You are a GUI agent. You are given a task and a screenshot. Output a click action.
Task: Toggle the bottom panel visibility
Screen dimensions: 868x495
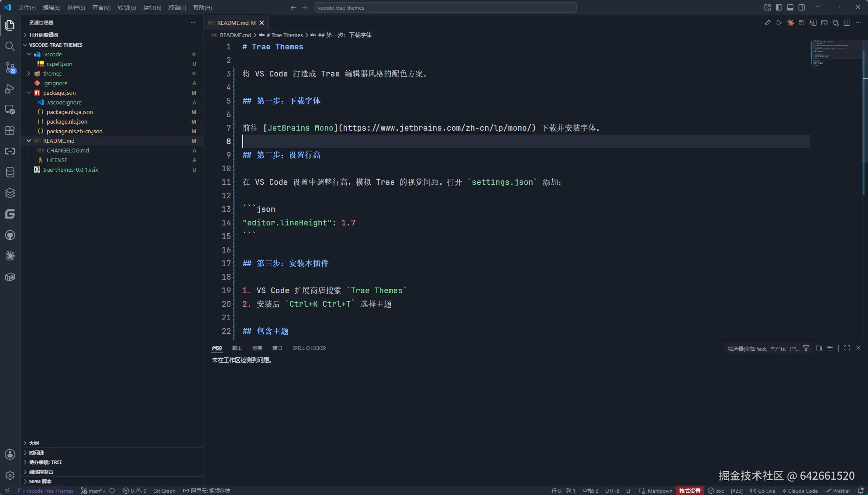790,7
